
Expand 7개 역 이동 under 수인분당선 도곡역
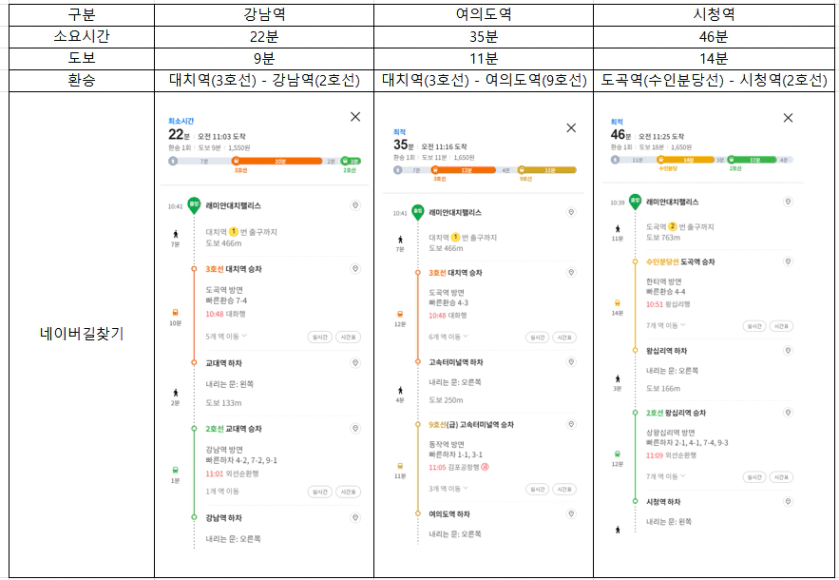click(x=666, y=325)
